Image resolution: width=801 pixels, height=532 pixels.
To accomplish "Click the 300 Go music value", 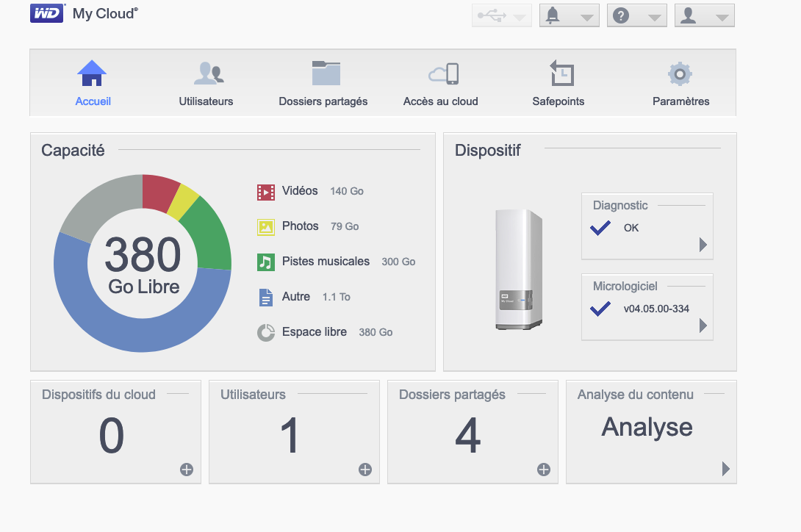I will (398, 262).
